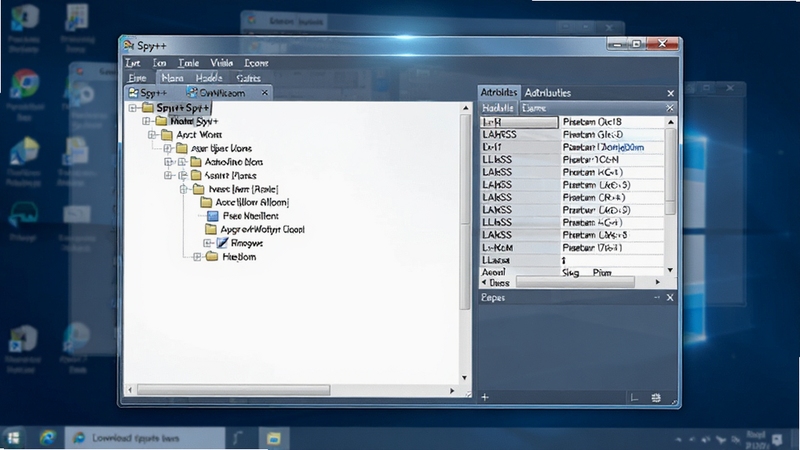This screenshot has width=800, height=450.
Task: Click the 'Dame' column header
Action: click(x=534, y=108)
